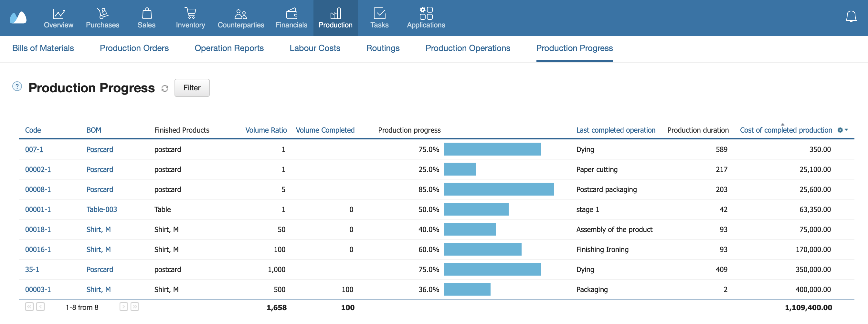The image size is (868, 324).
Task: Jump to last page in pagination
Action: (135, 307)
